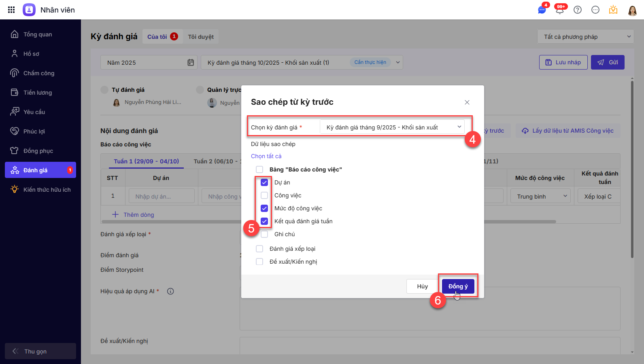Click the Hủy button
Screen dimensions: 644x364
422,286
